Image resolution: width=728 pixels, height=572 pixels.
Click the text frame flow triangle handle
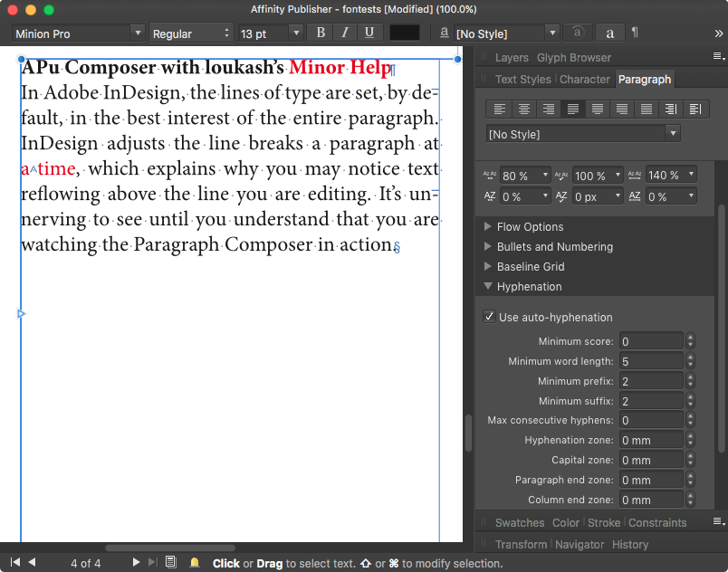pos(21,314)
